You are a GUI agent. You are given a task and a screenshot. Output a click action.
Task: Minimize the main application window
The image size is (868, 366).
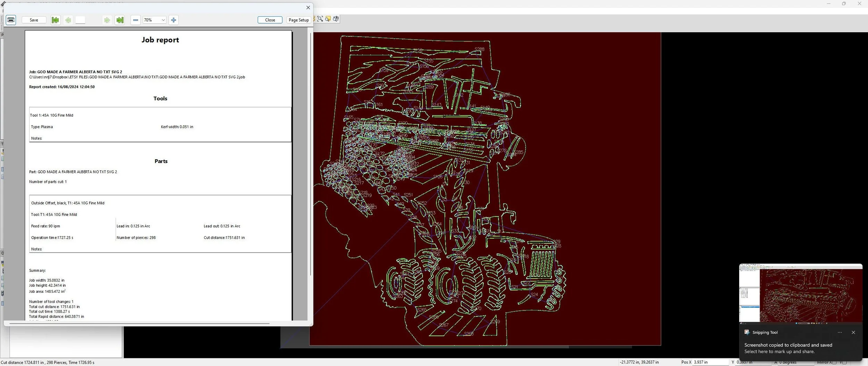click(x=828, y=3)
